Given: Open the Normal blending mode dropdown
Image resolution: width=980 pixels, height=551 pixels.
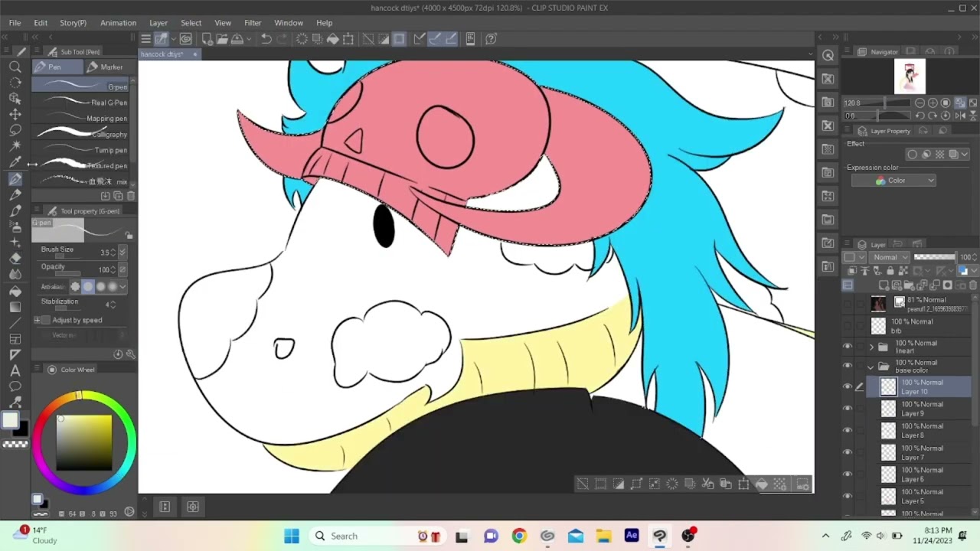Looking at the screenshot, I should (x=888, y=257).
